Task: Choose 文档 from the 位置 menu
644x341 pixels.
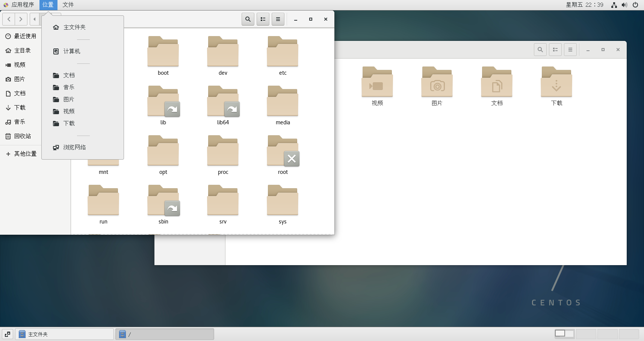Action: [83, 75]
